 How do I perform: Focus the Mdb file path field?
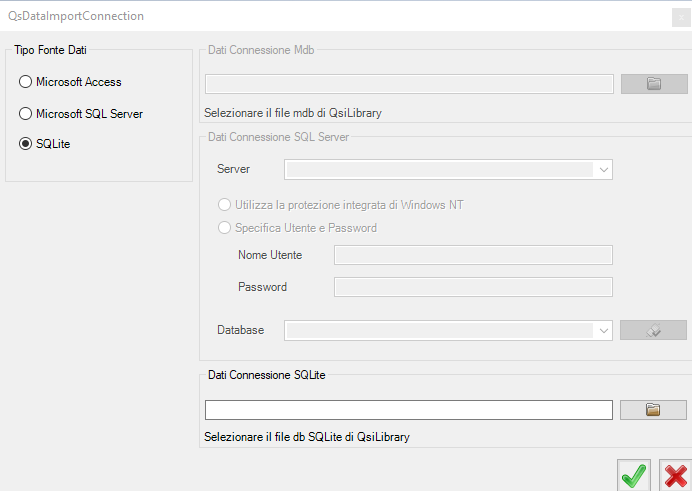coord(409,84)
